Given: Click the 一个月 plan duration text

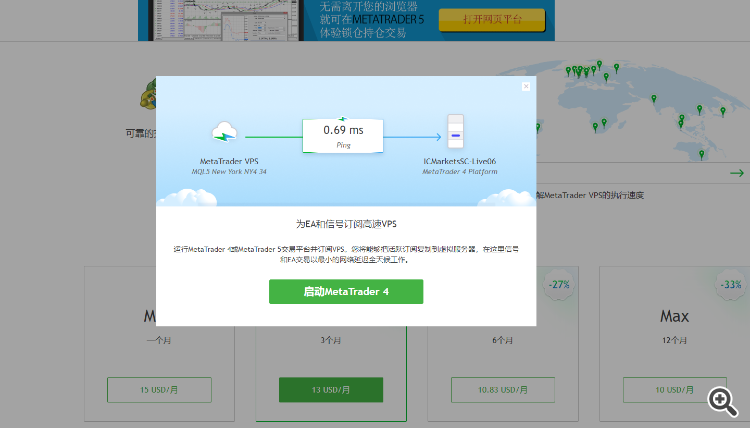Looking at the screenshot, I should 159,340.
